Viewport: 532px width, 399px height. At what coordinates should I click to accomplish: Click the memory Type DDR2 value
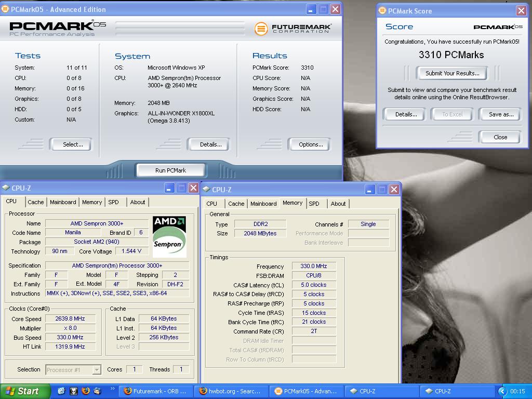coord(261,224)
